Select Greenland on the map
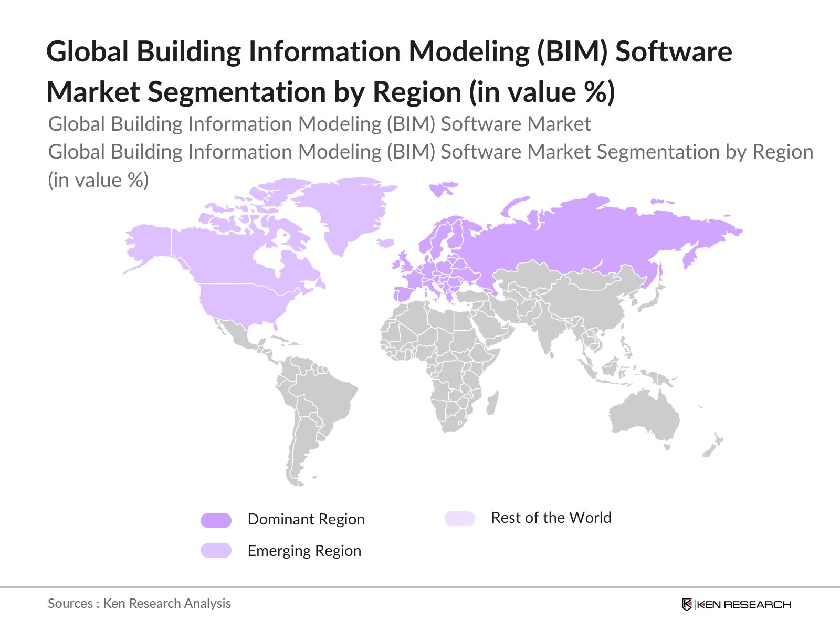 pos(346,210)
